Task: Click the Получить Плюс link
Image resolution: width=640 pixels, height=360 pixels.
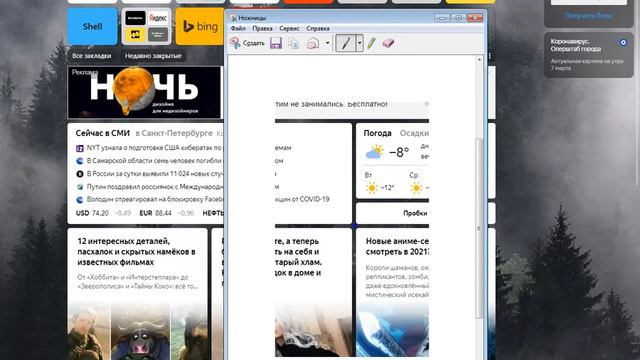Action: pyautogui.click(x=588, y=16)
